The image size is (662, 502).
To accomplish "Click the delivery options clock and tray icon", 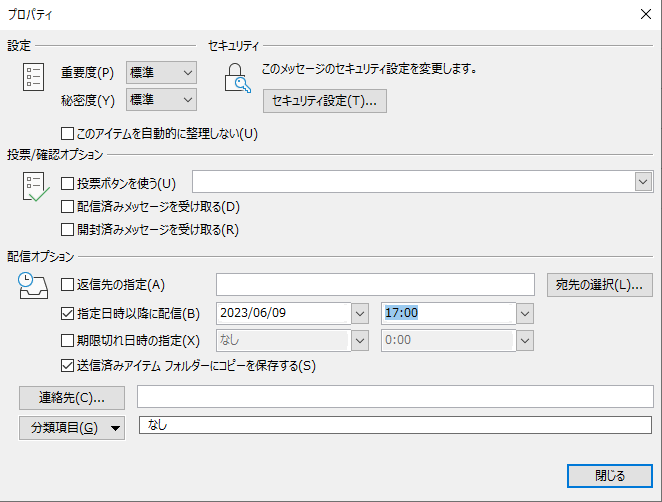I will 33,286.
